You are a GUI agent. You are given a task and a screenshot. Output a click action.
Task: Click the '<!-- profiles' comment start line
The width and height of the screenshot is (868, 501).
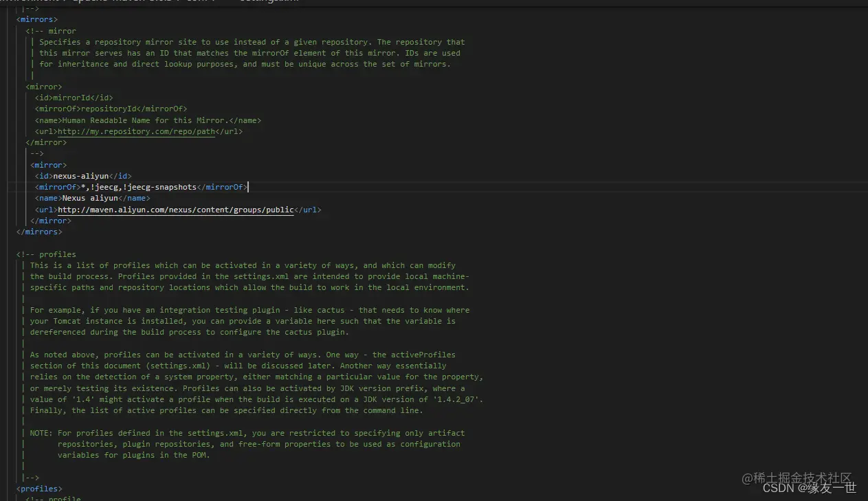46,254
